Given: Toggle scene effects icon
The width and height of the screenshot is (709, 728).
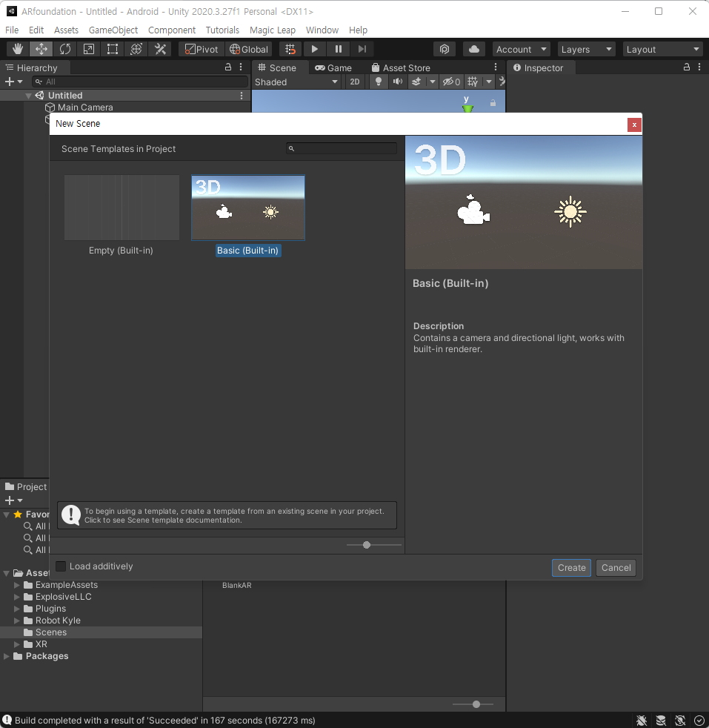Looking at the screenshot, I should coord(416,82).
